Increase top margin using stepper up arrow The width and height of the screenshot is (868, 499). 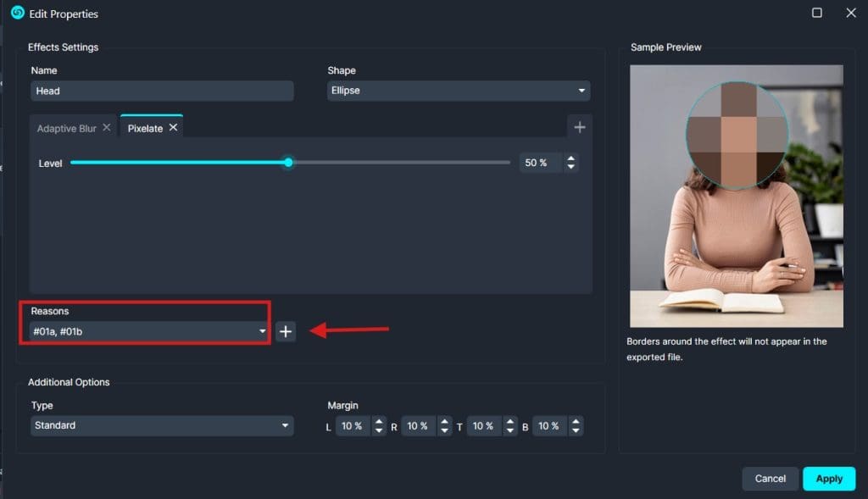[x=510, y=422]
